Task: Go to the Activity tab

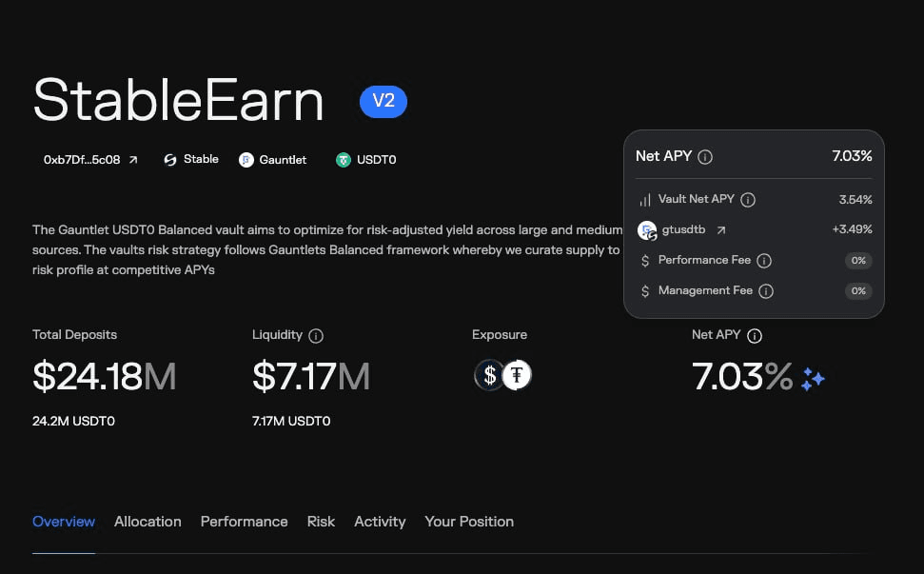Action: (380, 522)
